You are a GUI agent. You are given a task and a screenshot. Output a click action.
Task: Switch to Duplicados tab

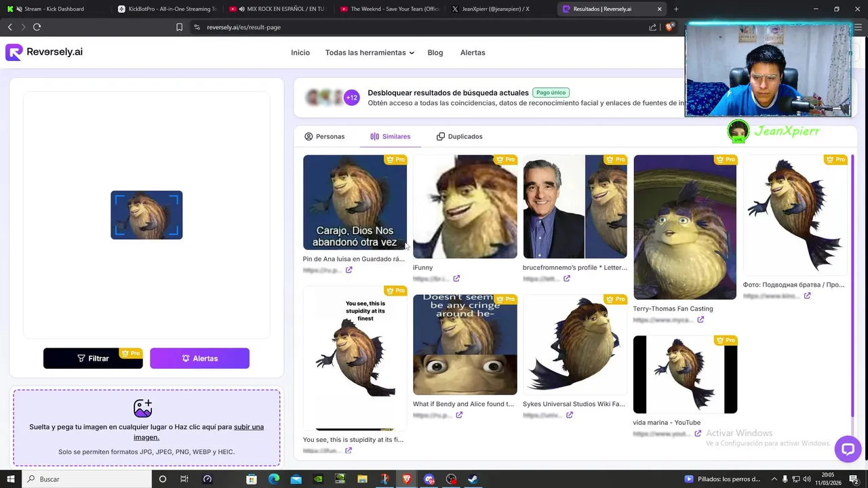459,136
